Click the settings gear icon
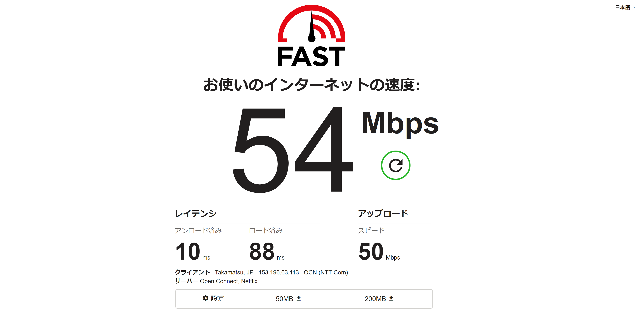644x314 pixels. coord(206,298)
